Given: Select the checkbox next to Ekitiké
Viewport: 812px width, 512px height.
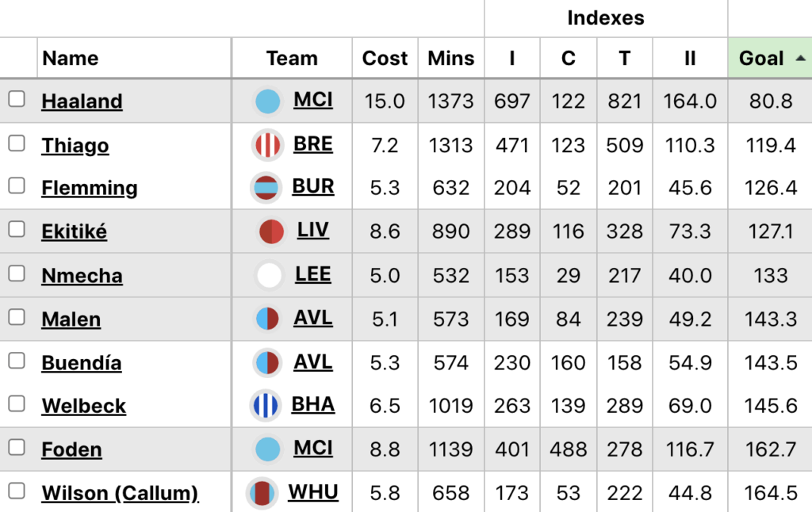Looking at the screenshot, I should point(17,230).
